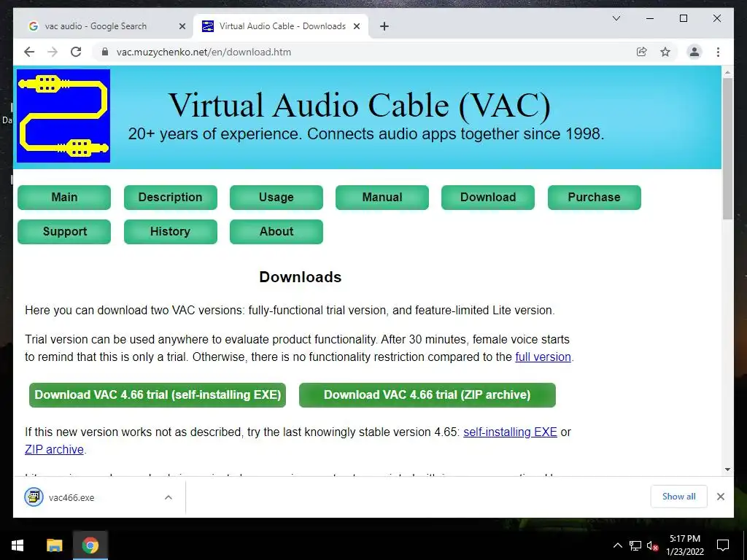Click the VAC yellow cable logo

[x=63, y=116]
